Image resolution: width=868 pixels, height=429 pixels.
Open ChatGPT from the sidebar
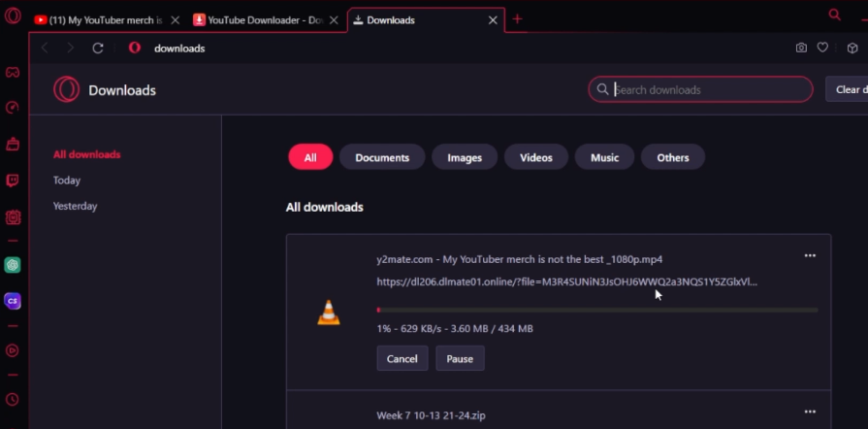pos(14,265)
